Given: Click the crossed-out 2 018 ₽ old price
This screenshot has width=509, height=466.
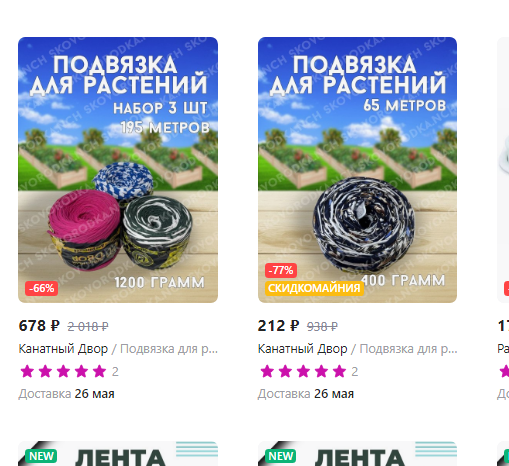Looking at the screenshot, I should [88, 326].
